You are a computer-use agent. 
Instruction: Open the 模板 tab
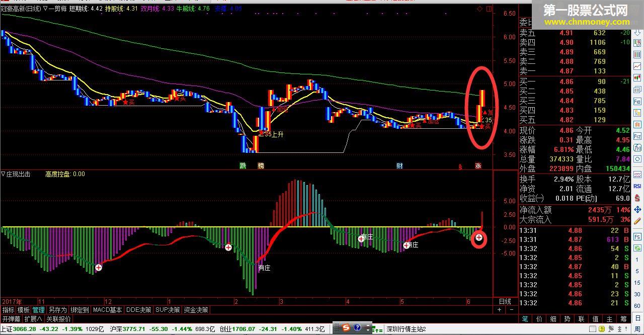[x=24, y=310]
